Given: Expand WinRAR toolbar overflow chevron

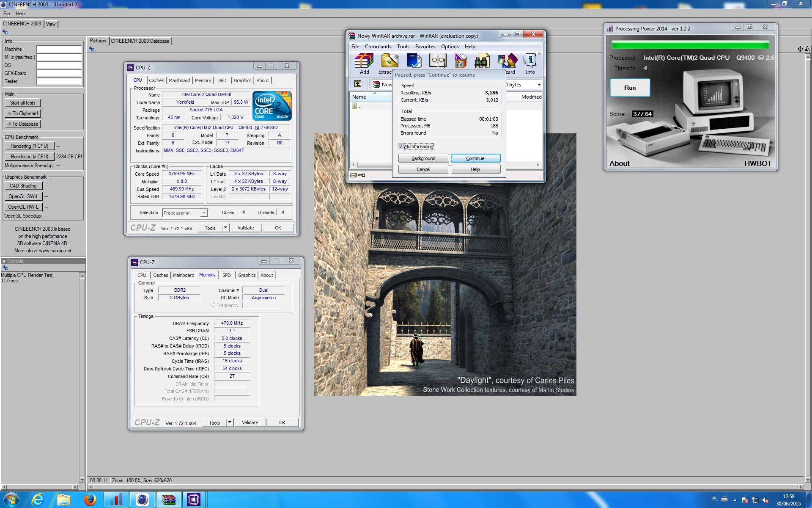Looking at the screenshot, I should click(x=539, y=54).
